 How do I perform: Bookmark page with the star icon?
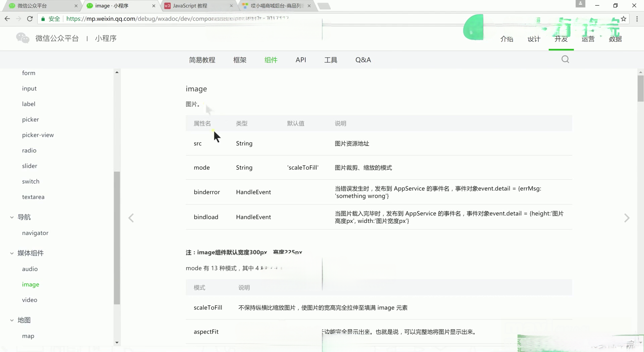[x=624, y=19]
